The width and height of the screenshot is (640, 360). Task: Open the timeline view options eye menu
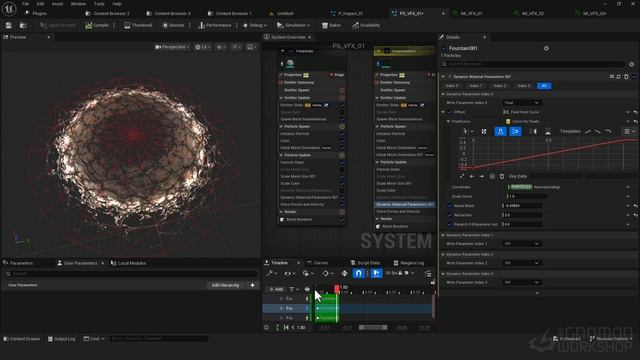[289, 273]
